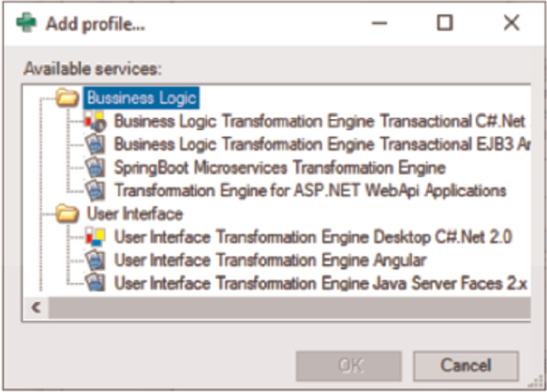547x392 pixels.
Task: Select the Bussiness Logic tree node
Action: (141, 97)
